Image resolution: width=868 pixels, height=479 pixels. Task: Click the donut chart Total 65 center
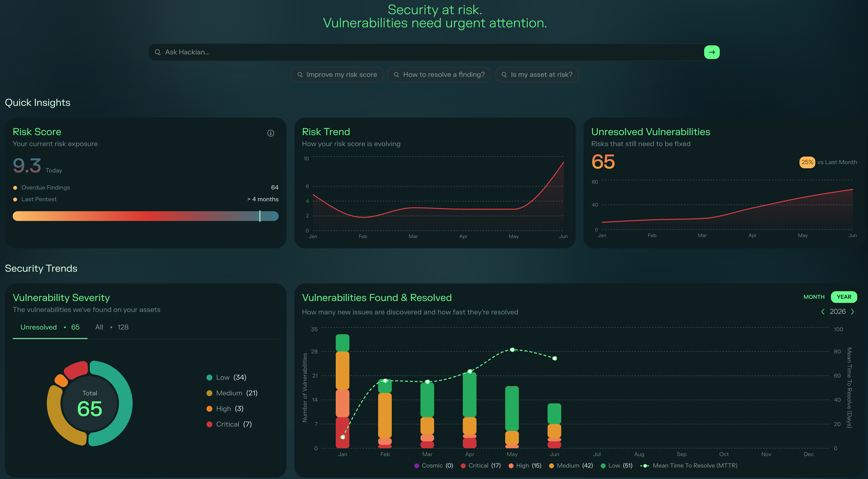(x=90, y=404)
